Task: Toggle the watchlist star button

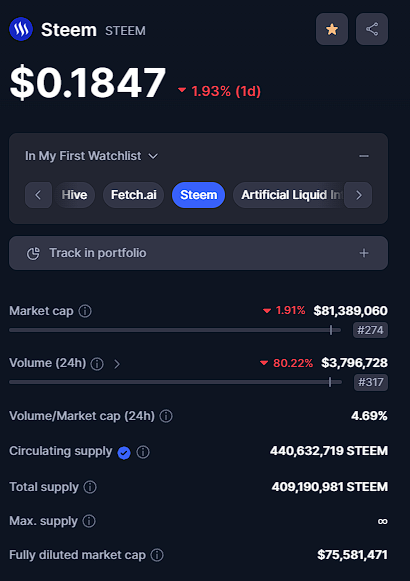Action: [332, 29]
